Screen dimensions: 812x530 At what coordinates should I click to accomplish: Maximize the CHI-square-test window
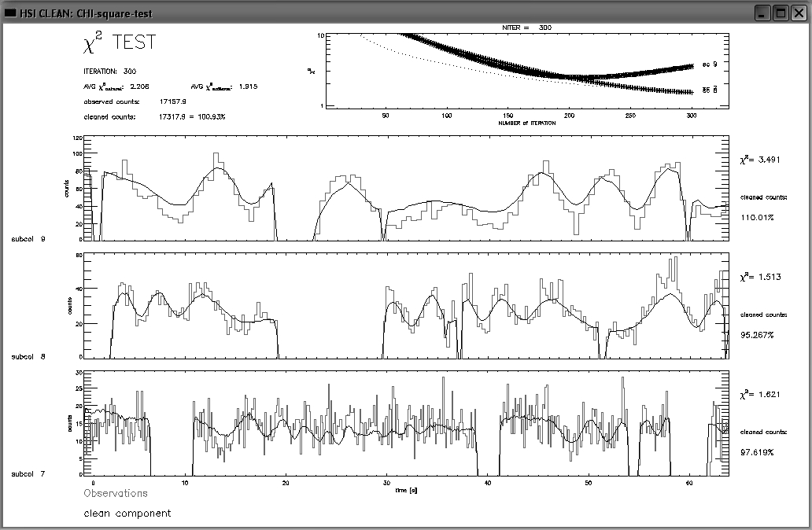point(781,13)
